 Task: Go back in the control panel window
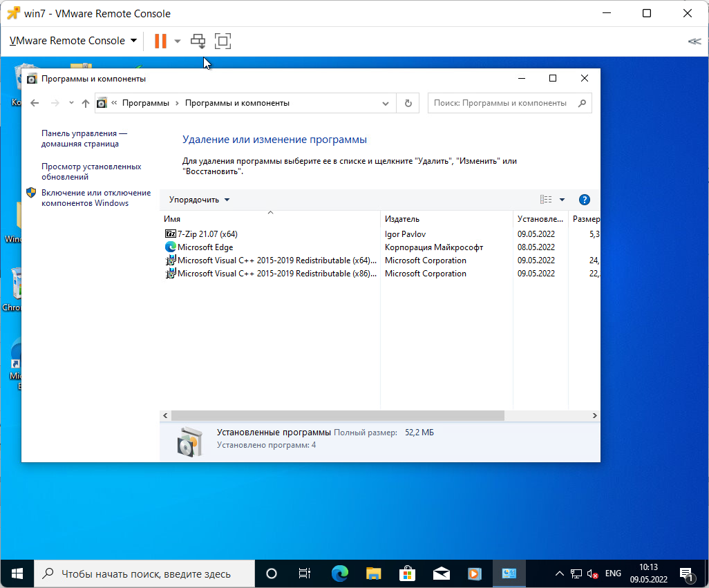click(x=35, y=103)
